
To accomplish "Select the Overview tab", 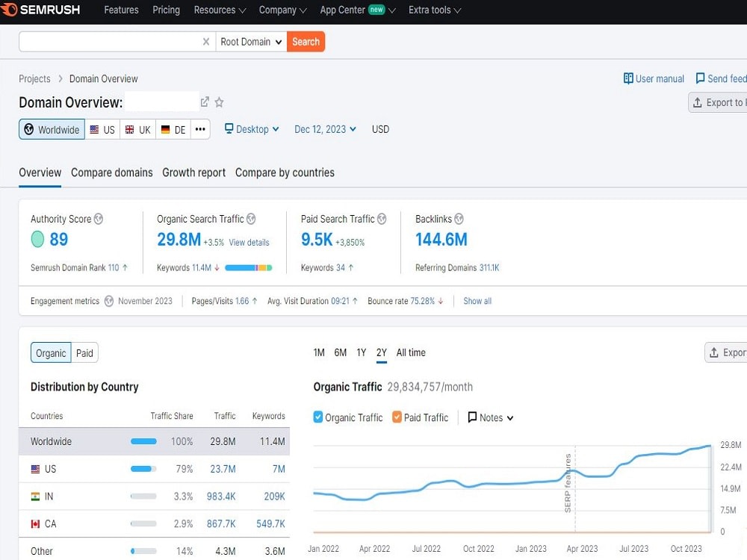I will point(40,172).
